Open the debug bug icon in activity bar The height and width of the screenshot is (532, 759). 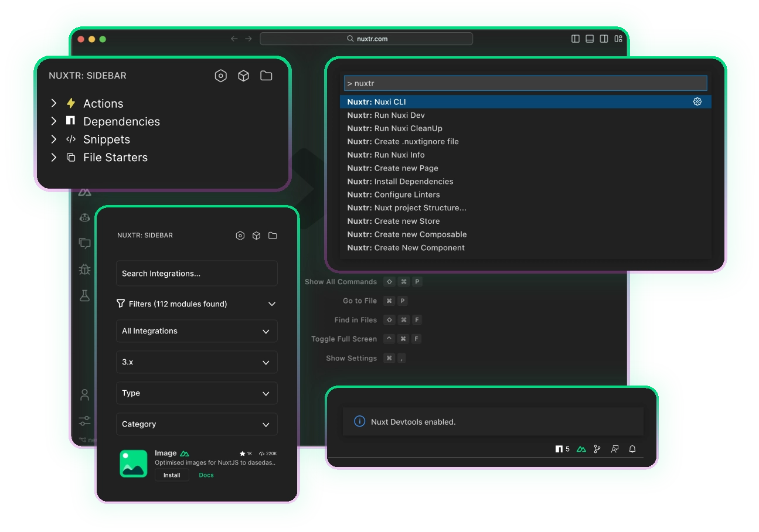(85, 269)
